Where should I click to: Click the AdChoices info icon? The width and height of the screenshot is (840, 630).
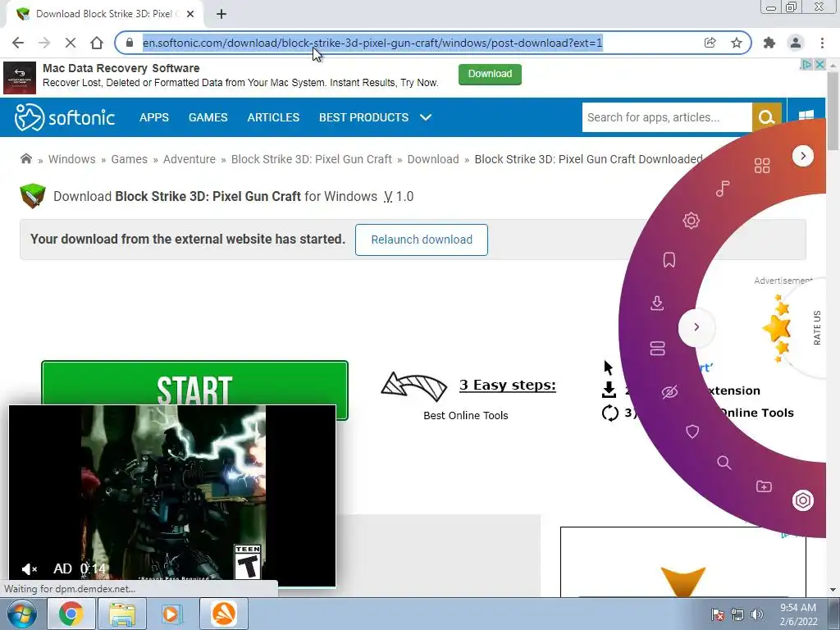point(806,64)
